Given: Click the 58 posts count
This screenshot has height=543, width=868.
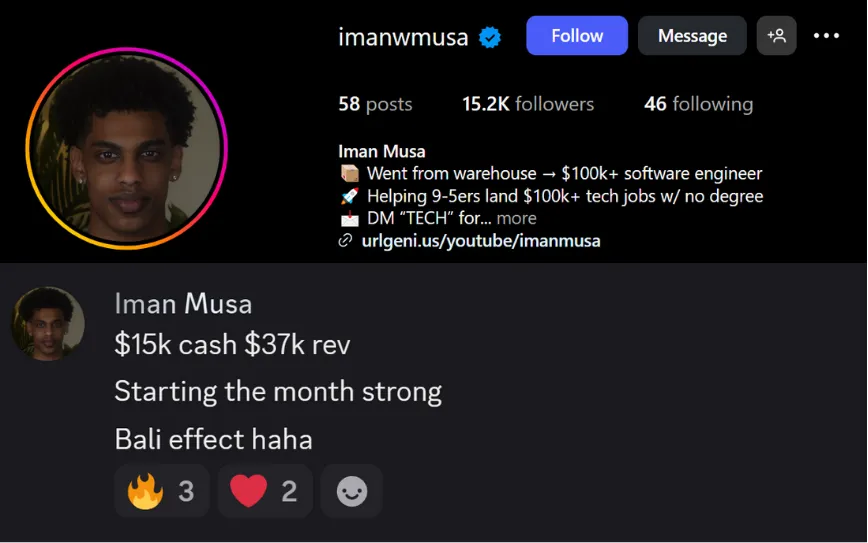Looking at the screenshot, I should [375, 104].
